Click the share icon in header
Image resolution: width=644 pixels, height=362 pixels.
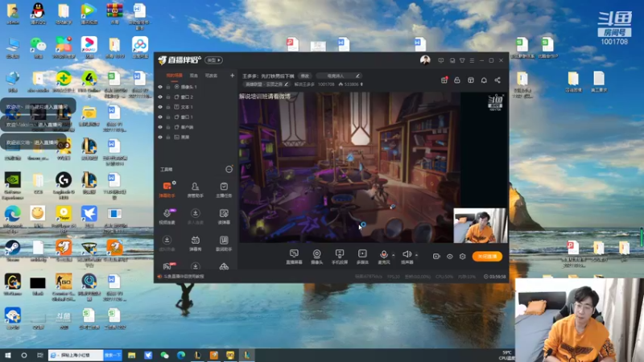click(497, 80)
